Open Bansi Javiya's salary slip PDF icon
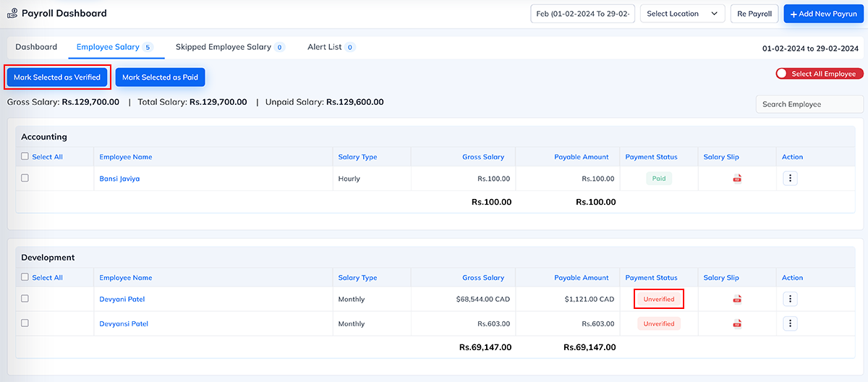This screenshot has width=868, height=382. click(737, 179)
